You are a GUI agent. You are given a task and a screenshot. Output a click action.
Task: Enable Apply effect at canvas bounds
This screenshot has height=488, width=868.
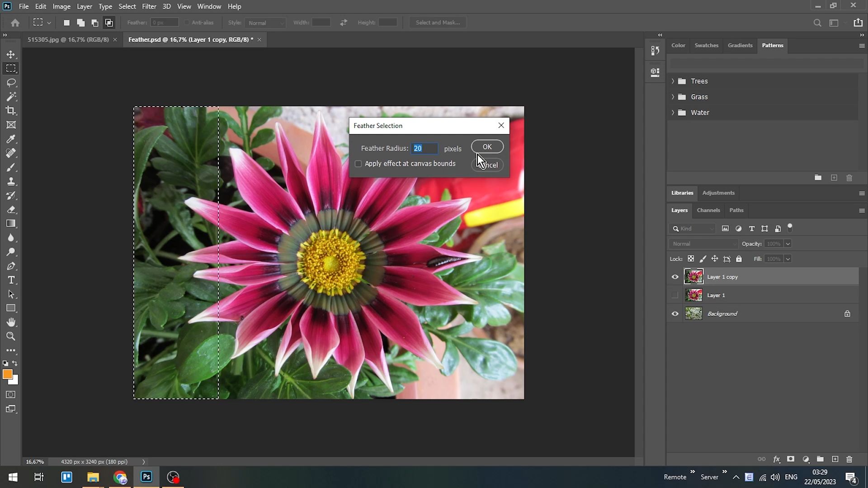pyautogui.click(x=359, y=164)
